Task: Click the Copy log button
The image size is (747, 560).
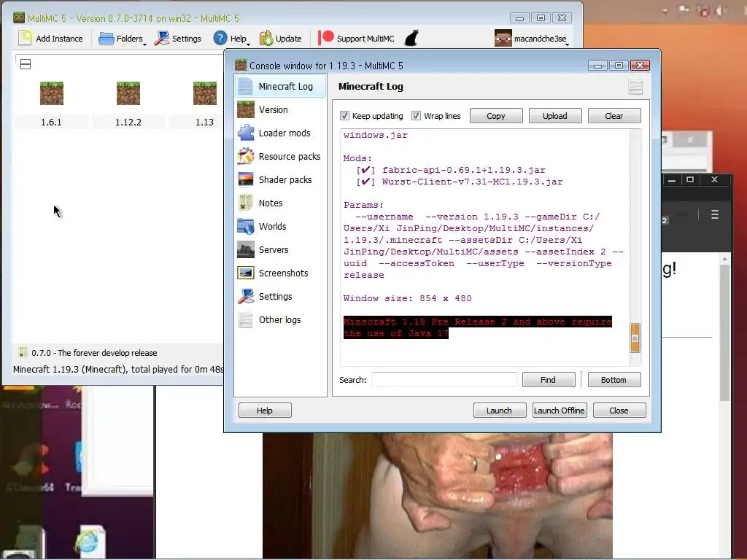Action: pos(496,116)
